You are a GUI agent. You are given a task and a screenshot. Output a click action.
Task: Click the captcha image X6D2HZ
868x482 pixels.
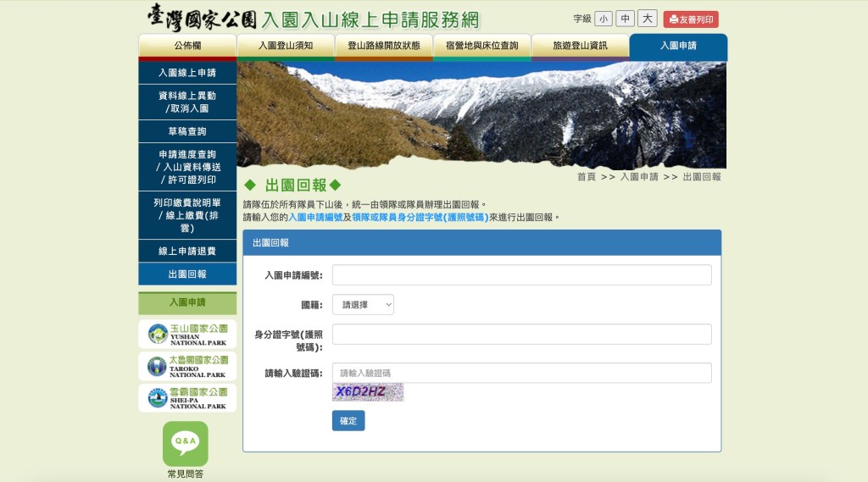point(368,392)
